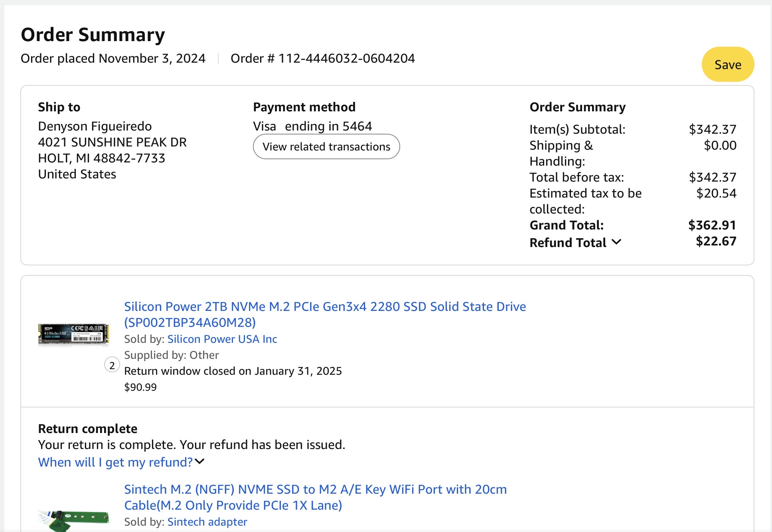Click the Visa ending in 5464 text

coord(312,127)
